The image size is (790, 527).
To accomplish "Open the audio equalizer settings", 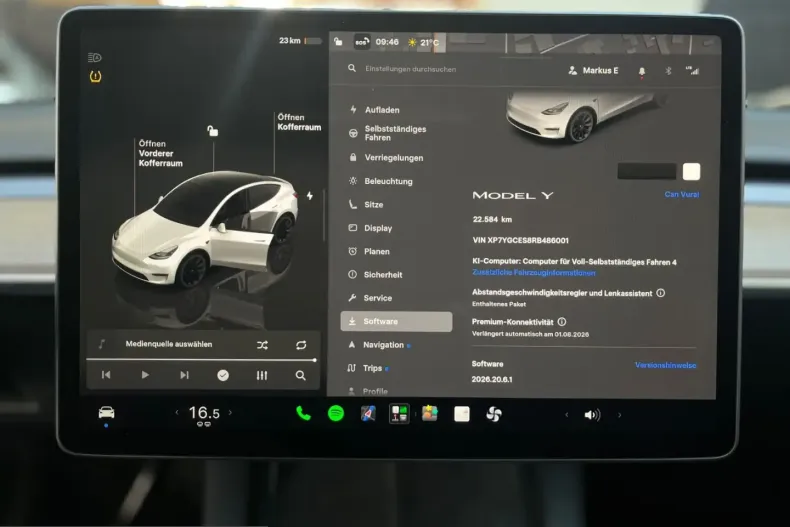I will tap(261, 375).
